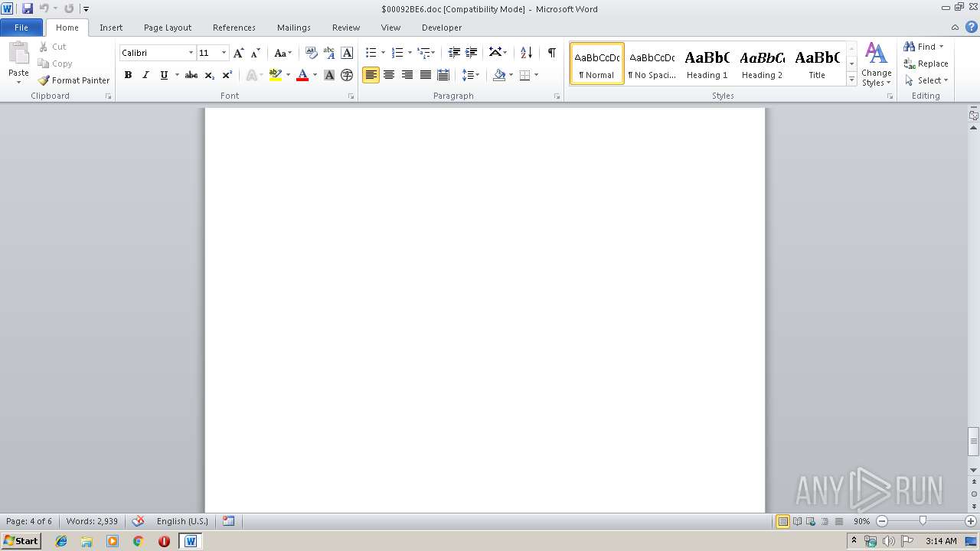This screenshot has height=551, width=980.
Task: Click the Increase Indent icon
Action: (472, 53)
